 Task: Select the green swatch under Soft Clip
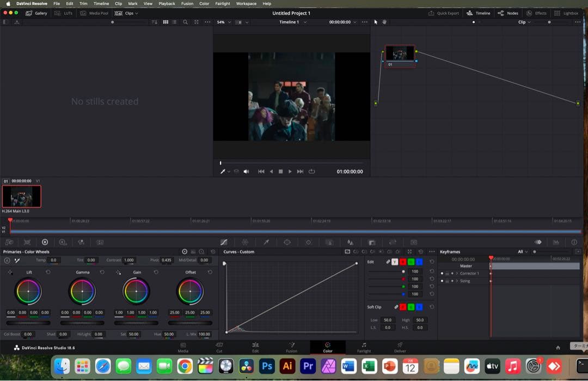[x=410, y=307]
